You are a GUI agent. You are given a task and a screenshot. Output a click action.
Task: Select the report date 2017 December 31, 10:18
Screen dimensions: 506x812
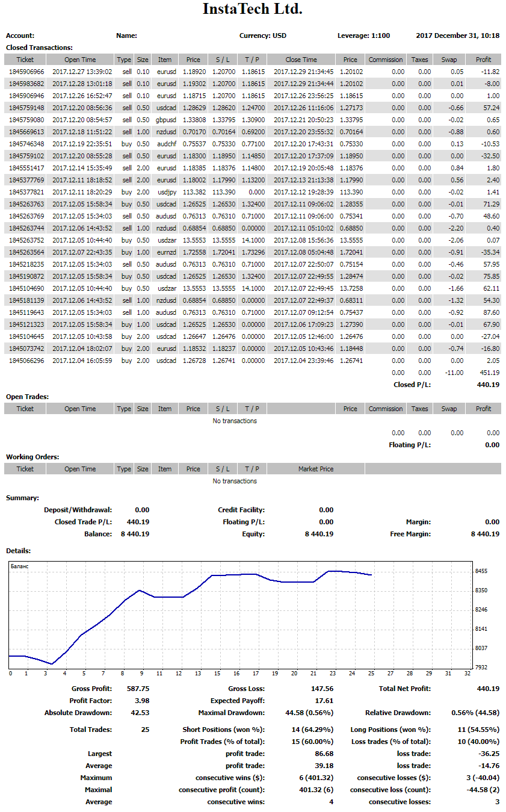point(458,36)
